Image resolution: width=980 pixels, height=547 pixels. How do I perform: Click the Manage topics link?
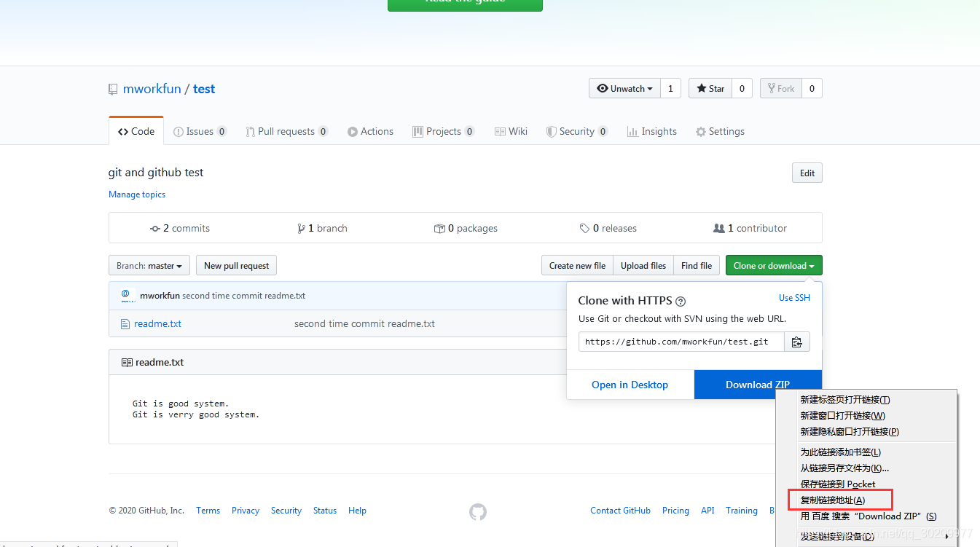point(137,194)
